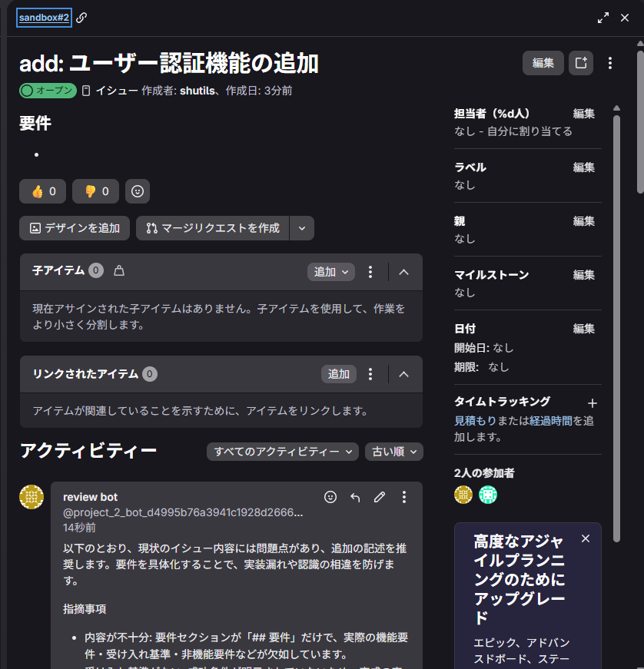The width and height of the screenshot is (644, 669).
Task: Open the 古い順 sort order dropdown
Action: pos(393,452)
